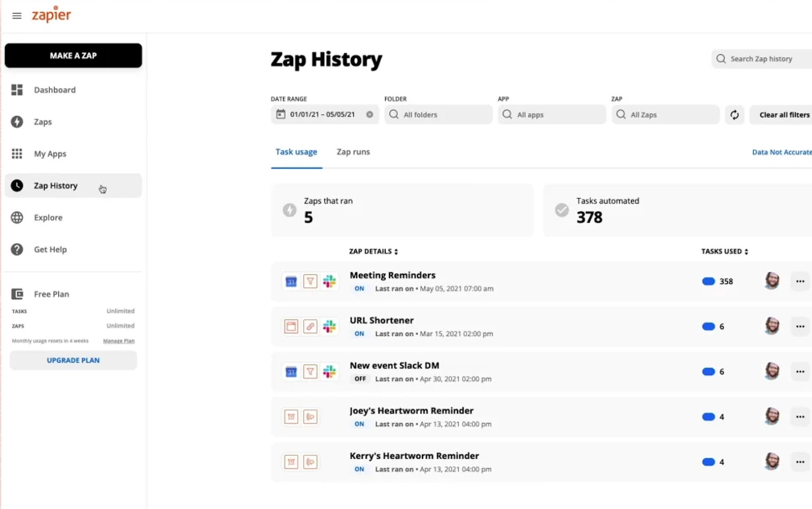This screenshot has width=812, height=509.
Task: Switch to the Task usage tab
Action: point(296,152)
